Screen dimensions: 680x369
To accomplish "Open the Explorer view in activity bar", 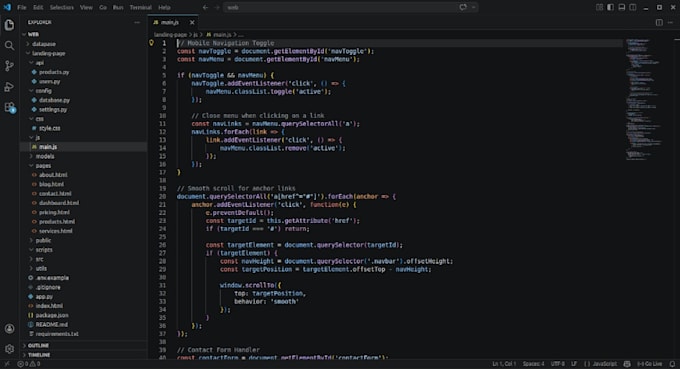I will pos(9,25).
